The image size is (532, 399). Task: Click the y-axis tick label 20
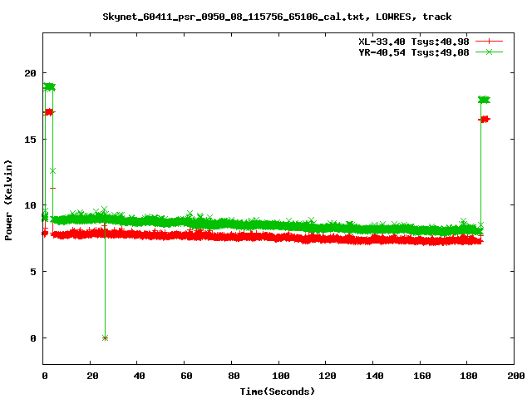pos(30,73)
